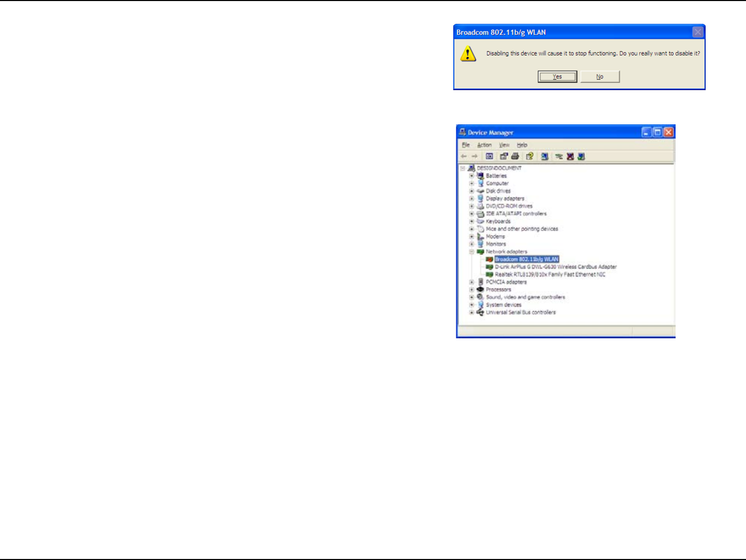Click the Back arrow in Device Manager toolbar
Screen dimensions: 746x560
click(464, 156)
